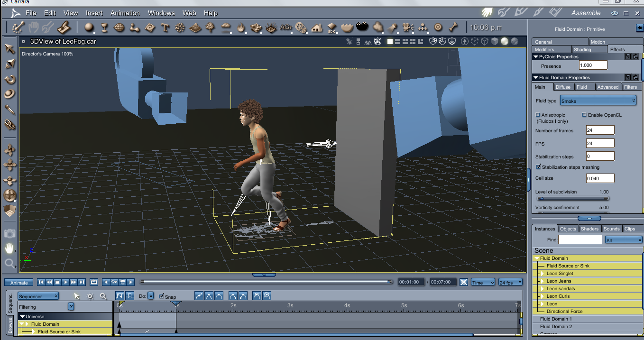The width and height of the screenshot is (644, 340).
Task: Open the Insert menu
Action: [x=94, y=13]
